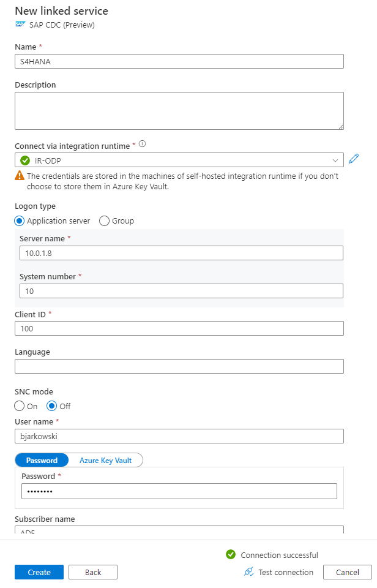
Task: Click the Test connection plug icon
Action: click(249, 572)
